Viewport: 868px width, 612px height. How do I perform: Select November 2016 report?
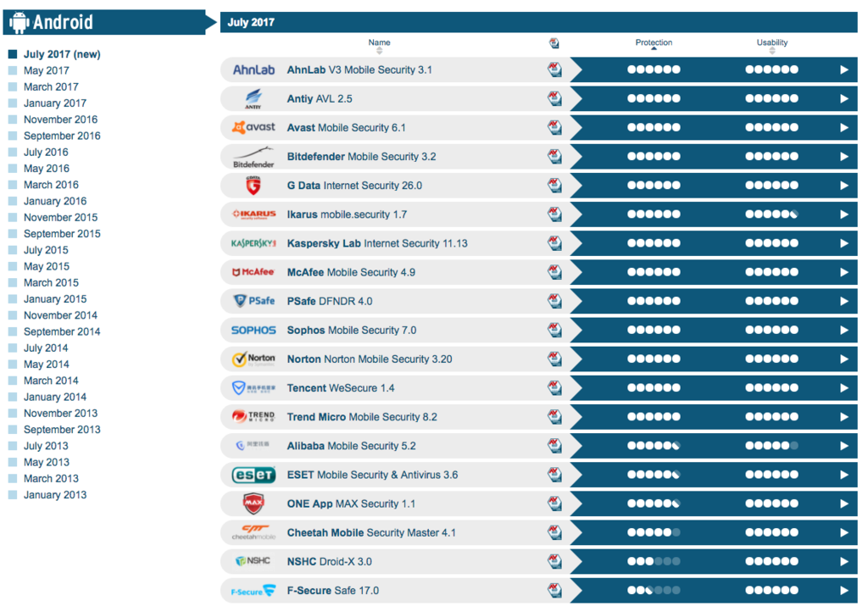[x=60, y=120]
